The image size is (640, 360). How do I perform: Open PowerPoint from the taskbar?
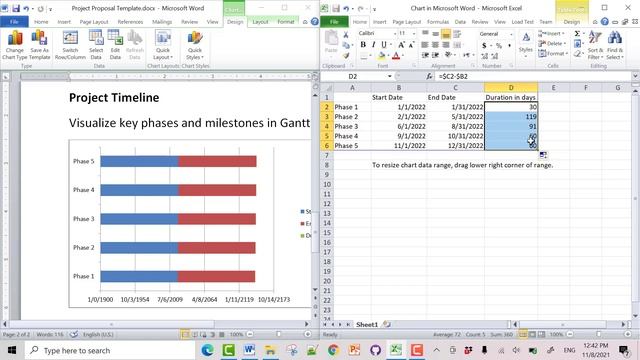354,350
